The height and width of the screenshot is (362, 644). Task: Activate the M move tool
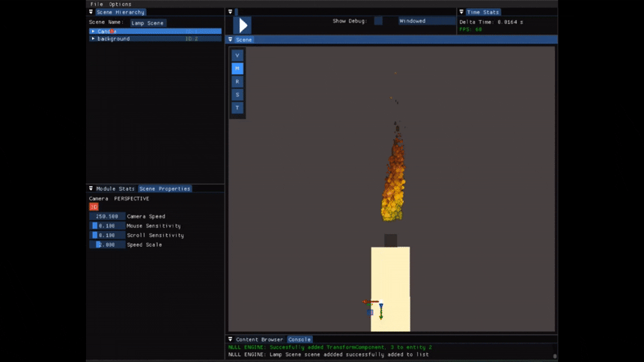click(237, 69)
